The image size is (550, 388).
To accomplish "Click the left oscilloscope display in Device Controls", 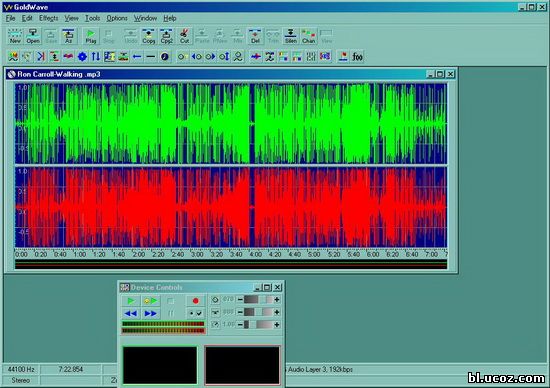I will pos(160,365).
